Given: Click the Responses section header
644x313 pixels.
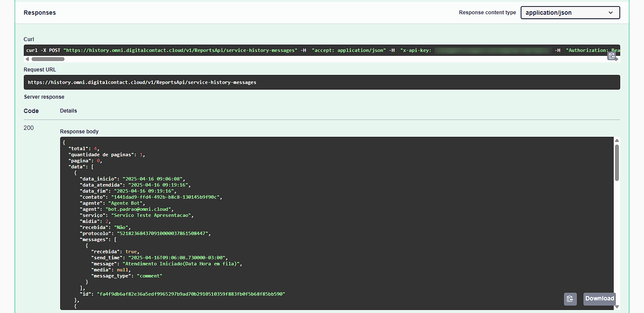Looking at the screenshot, I should (x=39, y=13).
